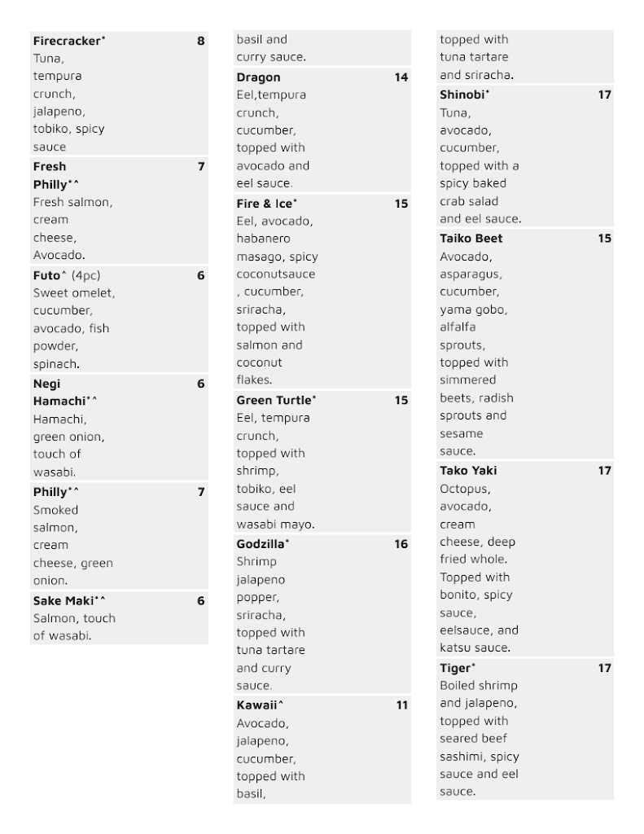This screenshot has width=644, height=834.
Task: Click the Firecracker roll title
Action: pos(68,41)
